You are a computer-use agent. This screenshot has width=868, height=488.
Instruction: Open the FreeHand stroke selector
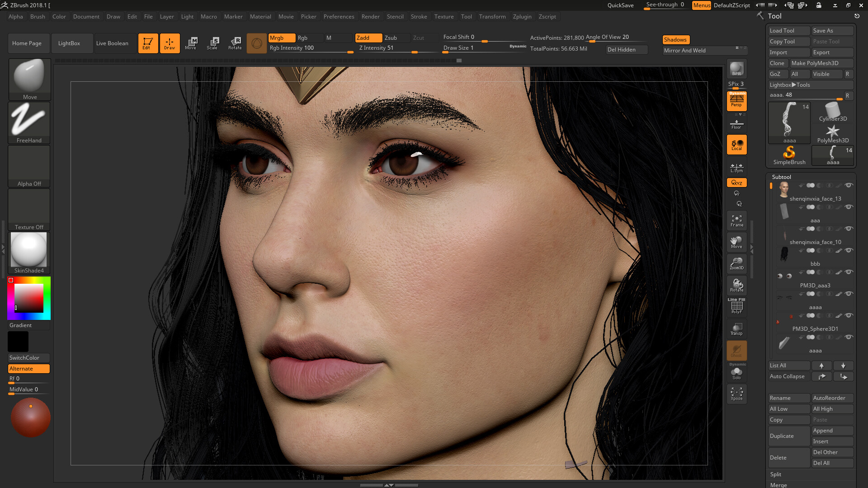pos(29,122)
